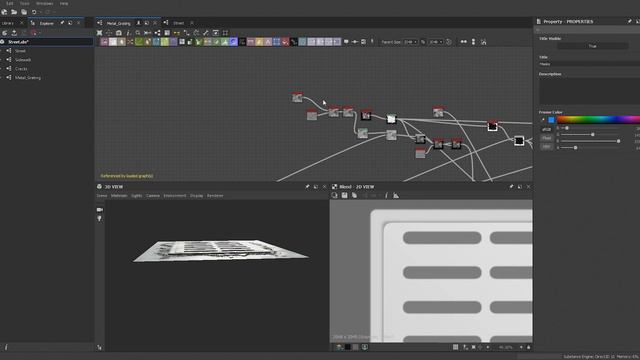Click the save all packages icon

[24, 12]
